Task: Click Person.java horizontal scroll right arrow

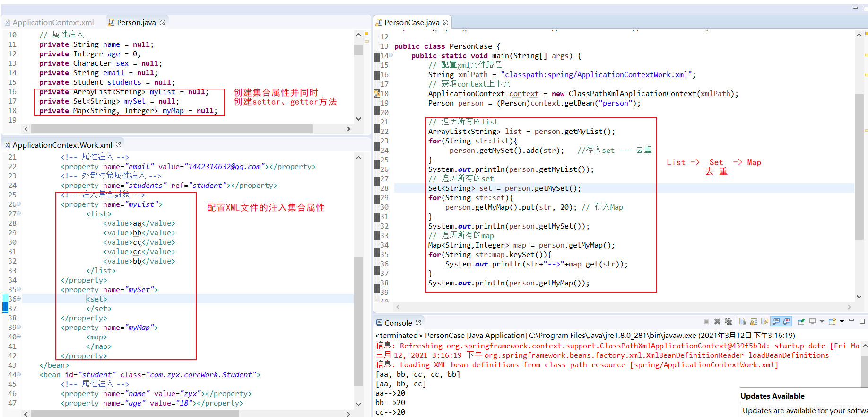Action: pos(348,129)
